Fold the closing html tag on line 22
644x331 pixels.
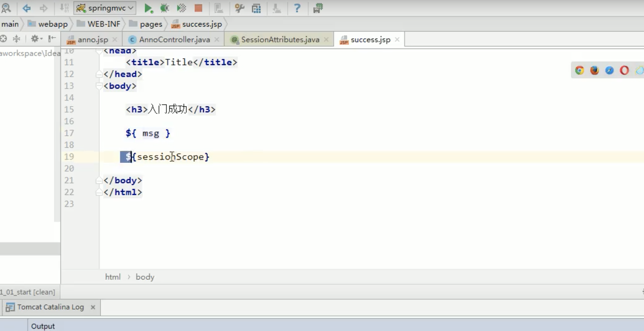point(99,192)
